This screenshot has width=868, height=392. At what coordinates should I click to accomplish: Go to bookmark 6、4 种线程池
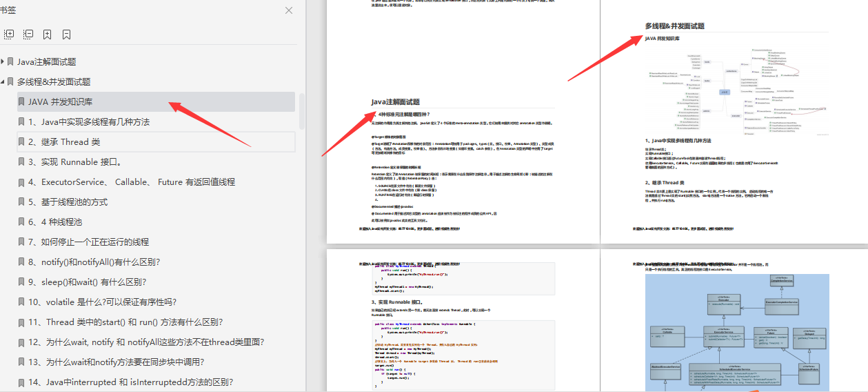coord(55,222)
